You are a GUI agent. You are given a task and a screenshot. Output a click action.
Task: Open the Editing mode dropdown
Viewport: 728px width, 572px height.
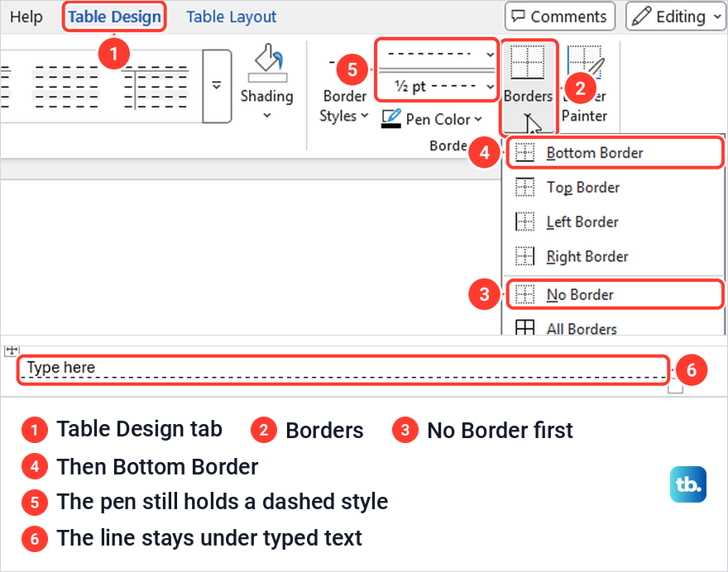click(676, 17)
